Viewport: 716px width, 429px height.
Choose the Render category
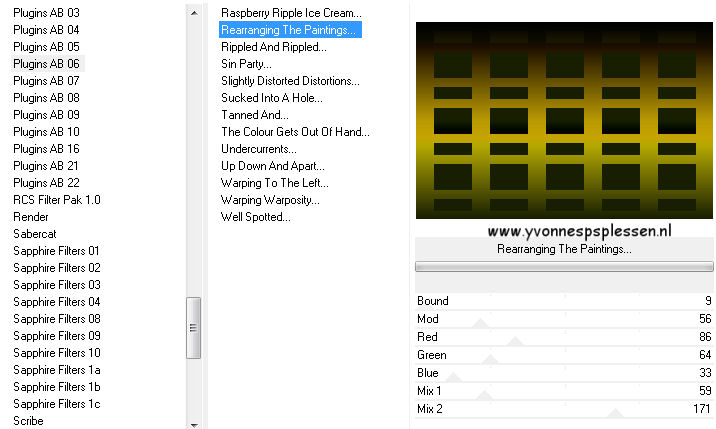[x=31, y=217]
